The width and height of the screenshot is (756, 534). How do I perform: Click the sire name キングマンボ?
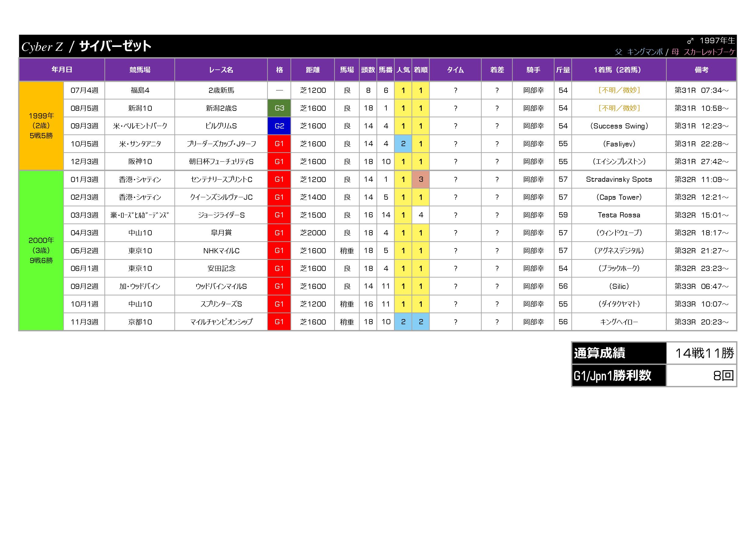[645, 52]
